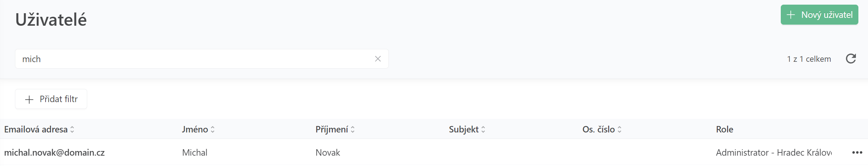The height and width of the screenshot is (166, 868).
Task: Sort by Emailová adresa column header
Action: tap(36, 129)
